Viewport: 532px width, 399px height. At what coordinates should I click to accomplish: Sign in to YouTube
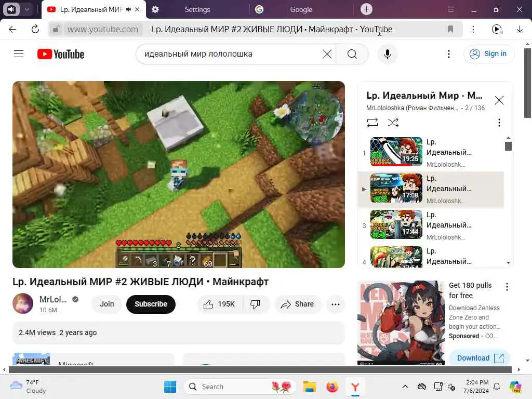[x=488, y=54]
